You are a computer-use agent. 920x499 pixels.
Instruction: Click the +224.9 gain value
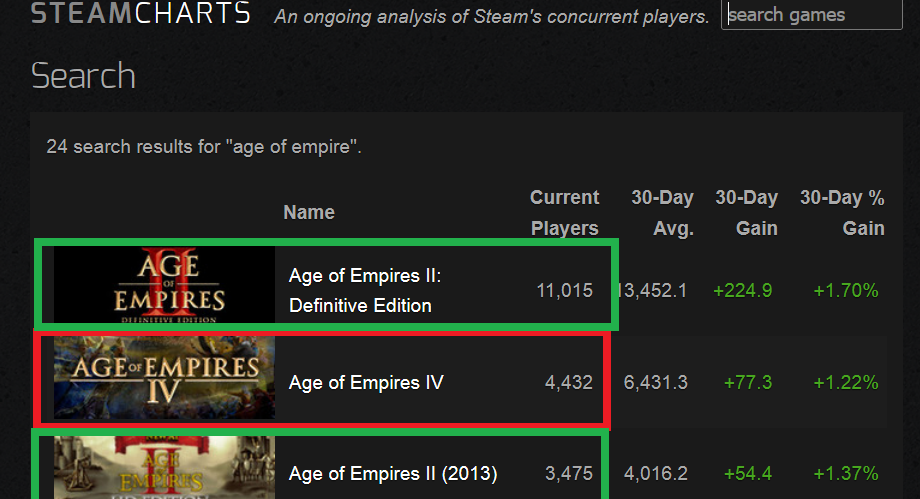tap(743, 291)
